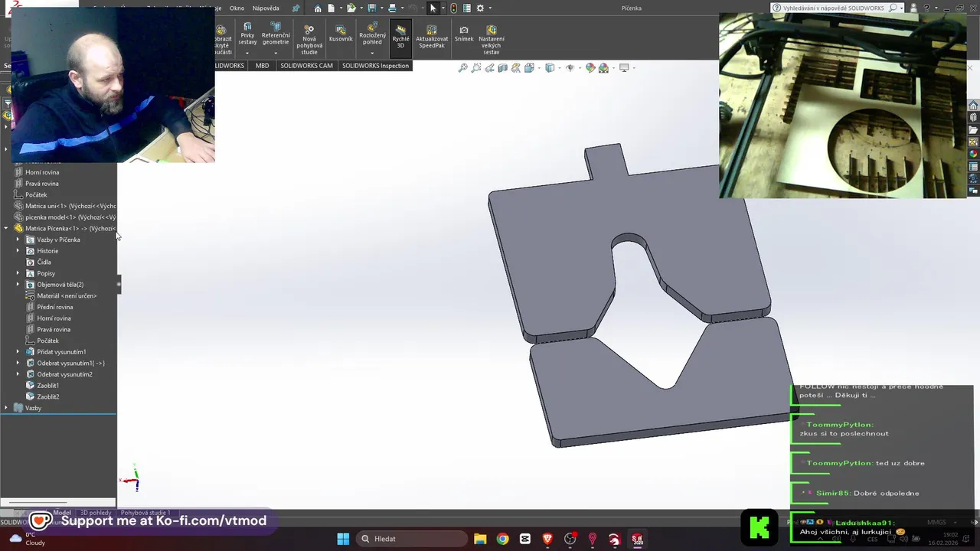
Task: Open the Okno menu
Action: tap(237, 8)
